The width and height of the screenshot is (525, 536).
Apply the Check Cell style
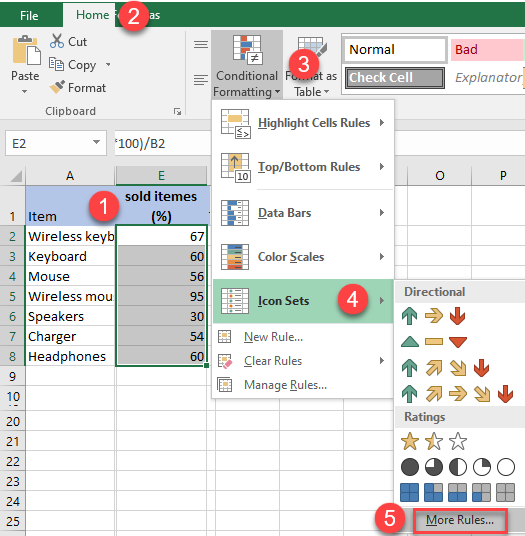coord(395,78)
